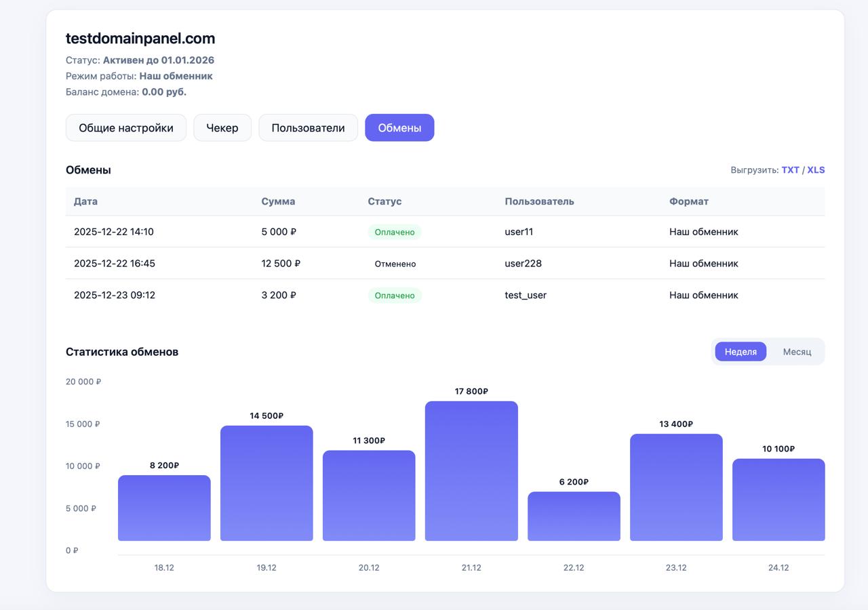This screenshot has height=610, width=868.
Task: Click the Сумма column header
Action: click(278, 201)
